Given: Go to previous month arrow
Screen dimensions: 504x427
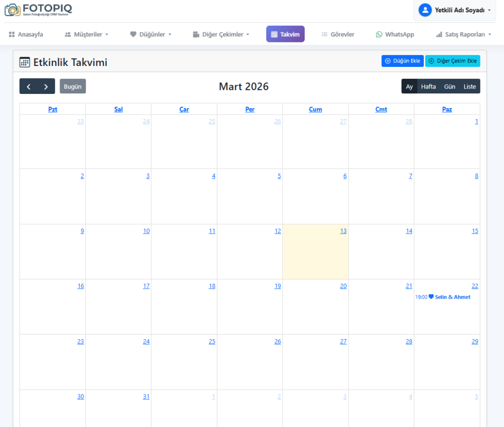Looking at the screenshot, I should pyautogui.click(x=29, y=87).
